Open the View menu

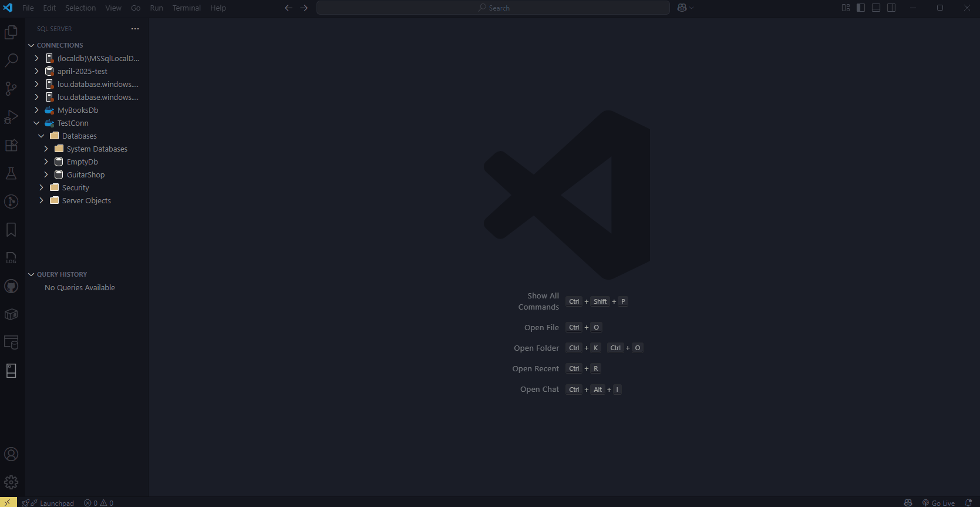113,8
